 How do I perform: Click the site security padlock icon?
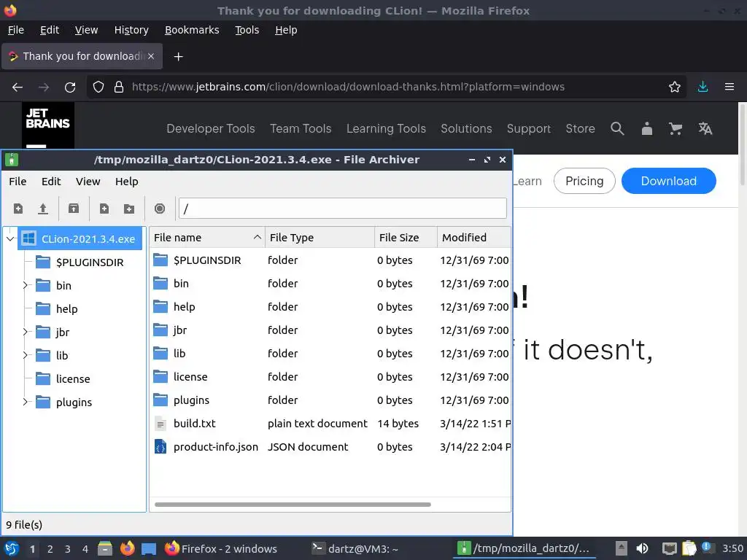(x=119, y=87)
